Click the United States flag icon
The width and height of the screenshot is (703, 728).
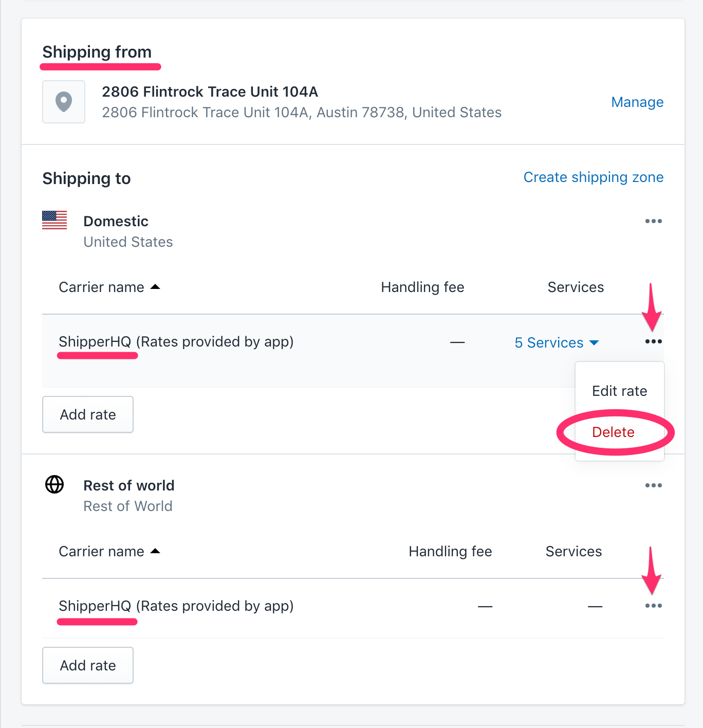[x=54, y=220]
